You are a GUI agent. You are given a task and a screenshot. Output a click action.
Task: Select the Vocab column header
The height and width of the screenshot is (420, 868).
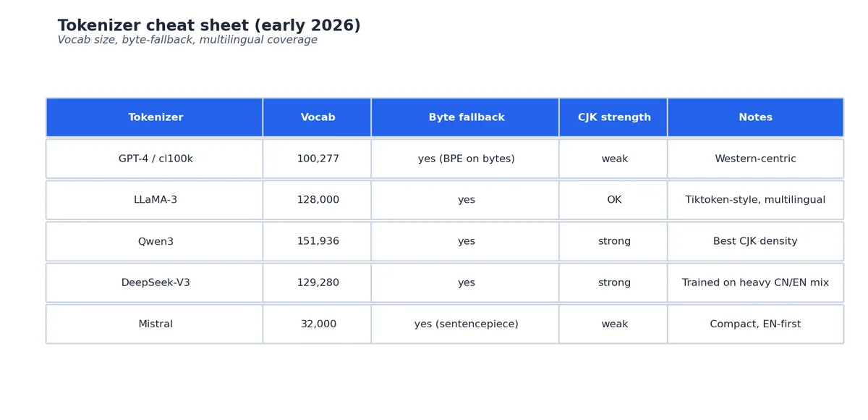tap(318, 117)
